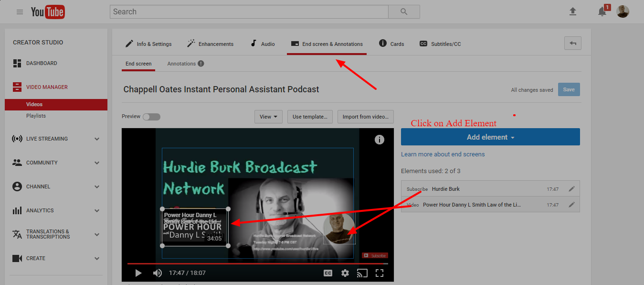Select the Hurdie Burk subscribe row
This screenshot has width=644, height=285.
pyautogui.click(x=490, y=189)
